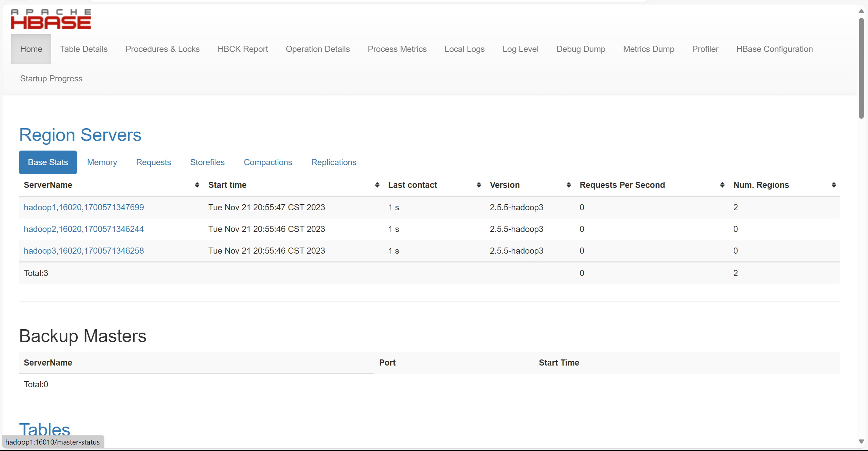Switch to the Requests tab

tap(154, 162)
